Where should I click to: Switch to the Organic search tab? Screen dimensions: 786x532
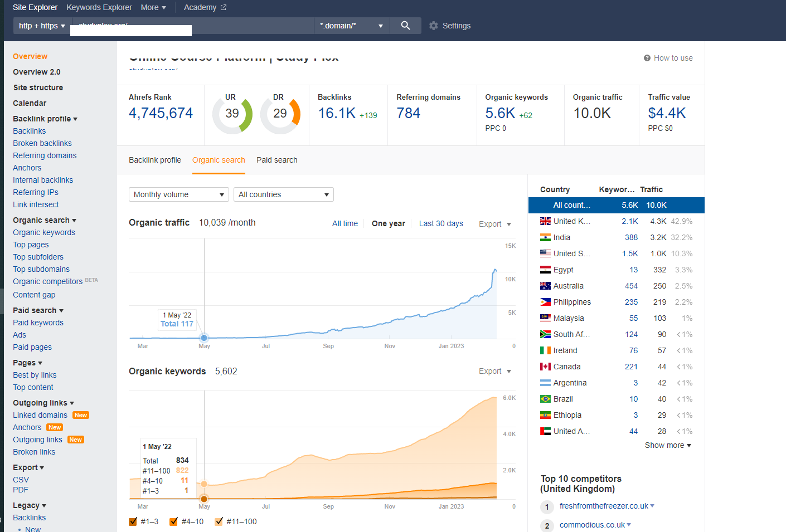(x=219, y=160)
